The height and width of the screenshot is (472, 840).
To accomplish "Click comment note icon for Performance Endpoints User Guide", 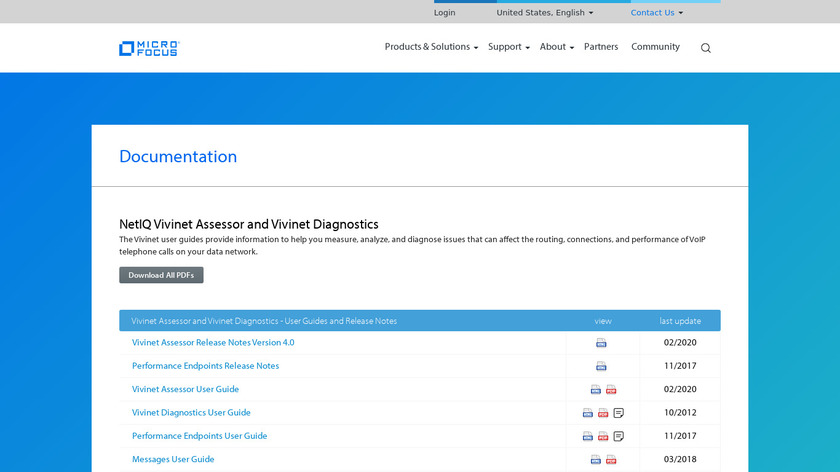I will tap(619, 437).
